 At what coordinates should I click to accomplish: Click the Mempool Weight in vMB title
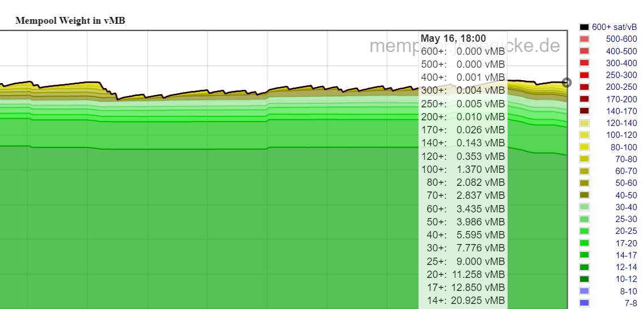coord(70,20)
